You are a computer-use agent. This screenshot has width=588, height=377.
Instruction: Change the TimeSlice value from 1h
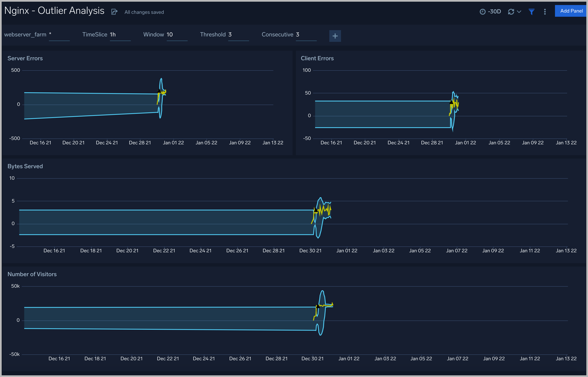pyautogui.click(x=120, y=35)
